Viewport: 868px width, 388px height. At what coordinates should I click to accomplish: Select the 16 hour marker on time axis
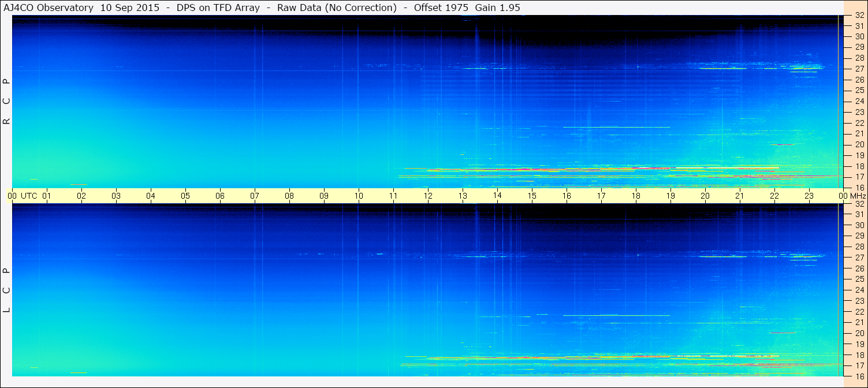point(567,196)
